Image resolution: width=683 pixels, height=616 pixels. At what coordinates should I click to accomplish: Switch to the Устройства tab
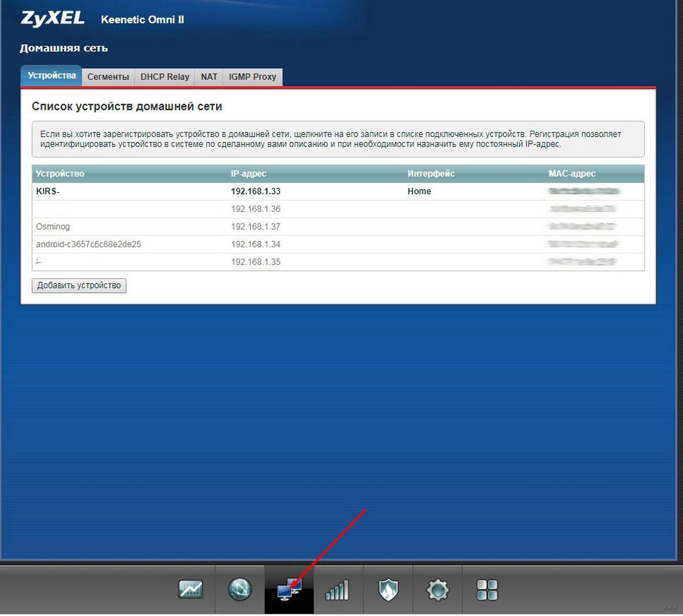click(x=51, y=76)
